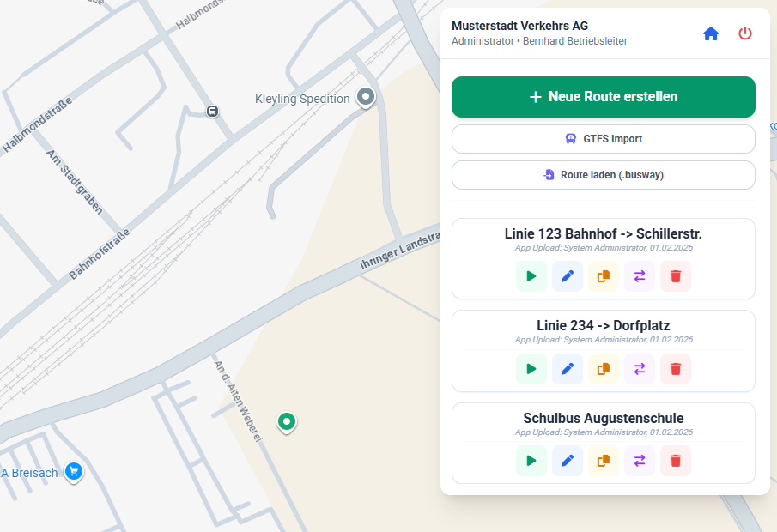Delete the Linie 123 route
Screen dimensions: 777x532
(x=675, y=276)
